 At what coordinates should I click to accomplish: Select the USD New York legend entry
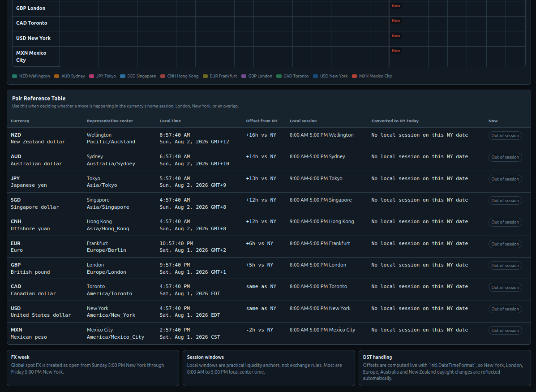point(330,76)
